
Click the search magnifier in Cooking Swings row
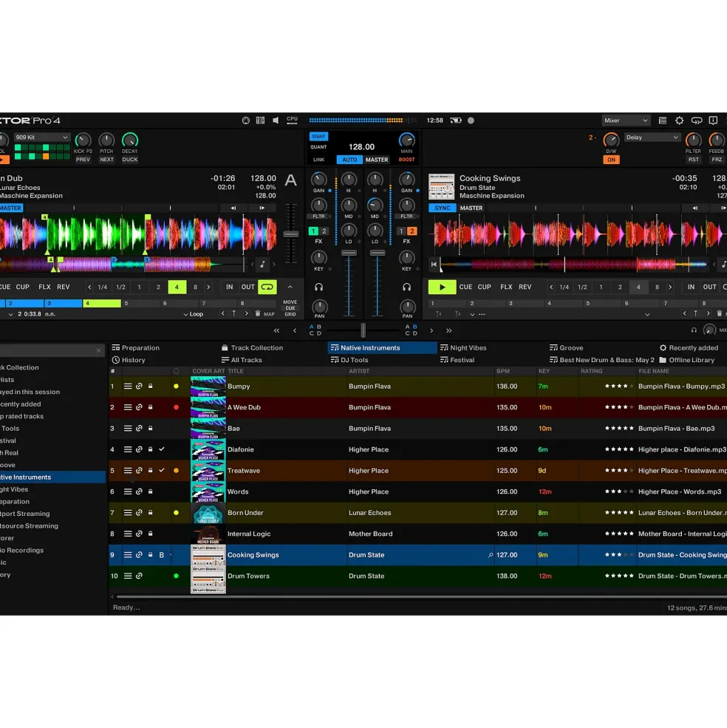pyautogui.click(x=491, y=555)
